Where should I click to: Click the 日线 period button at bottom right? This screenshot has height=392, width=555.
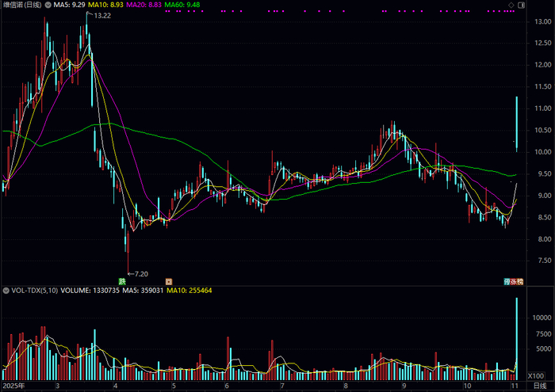point(540,386)
